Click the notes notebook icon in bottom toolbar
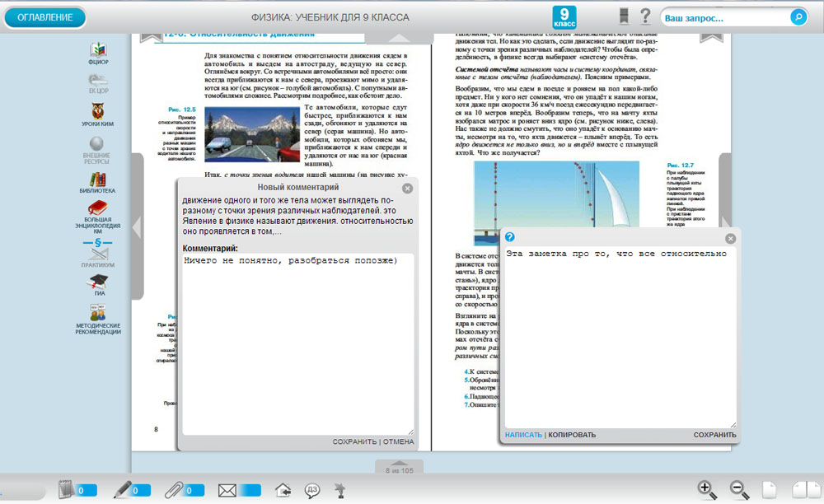The width and height of the screenshot is (824, 504). pyautogui.click(x=66, y=490)
